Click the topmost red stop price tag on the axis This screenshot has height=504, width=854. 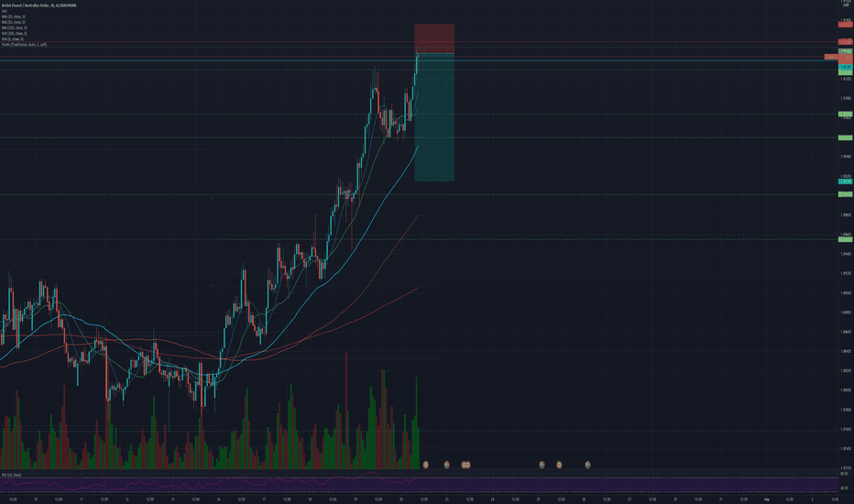pyautogui.click(x=845, y=25)
